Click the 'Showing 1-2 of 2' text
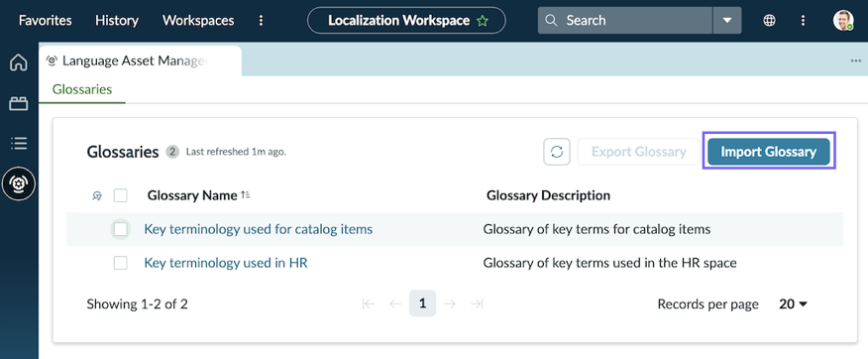Screen dimensions: 868x359 pyautogui.click(x=138, y=304)
